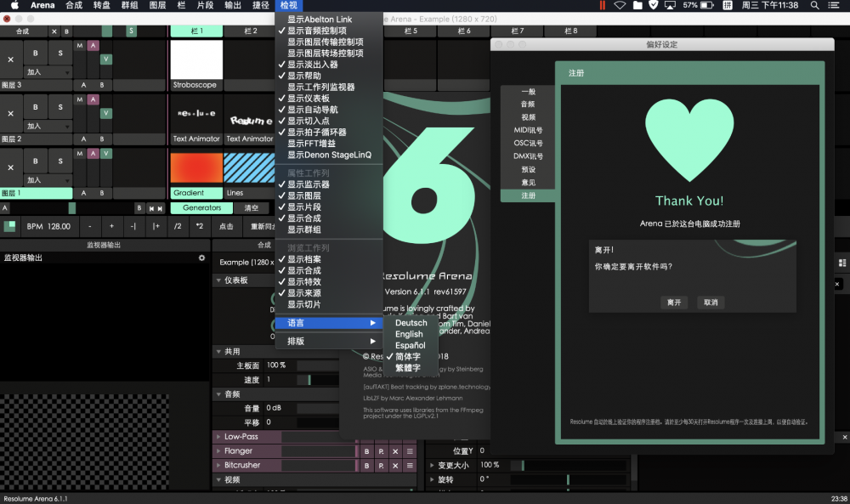
Task: Toggle Solo (S) on 图层 1
Action: (60, 161)
